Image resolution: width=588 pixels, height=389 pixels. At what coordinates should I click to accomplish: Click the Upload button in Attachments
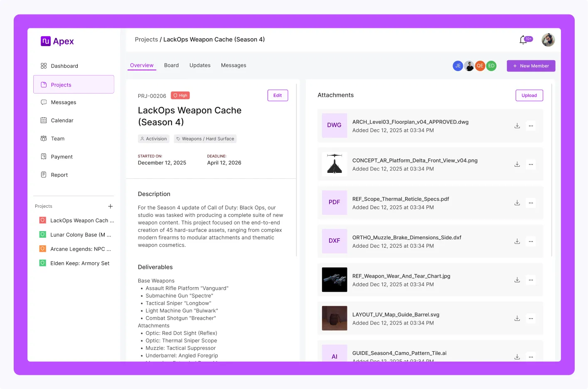tap(529, 96)
